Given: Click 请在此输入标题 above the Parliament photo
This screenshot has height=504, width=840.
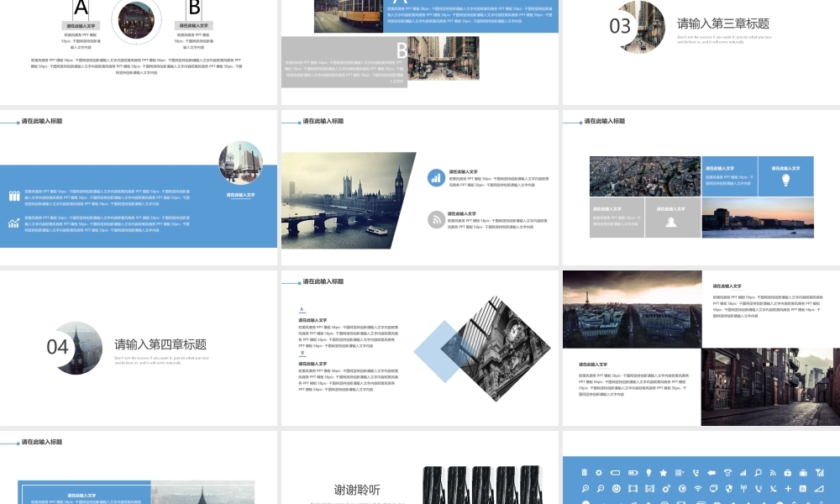Looking at the screenshot, I should (323, 121).
